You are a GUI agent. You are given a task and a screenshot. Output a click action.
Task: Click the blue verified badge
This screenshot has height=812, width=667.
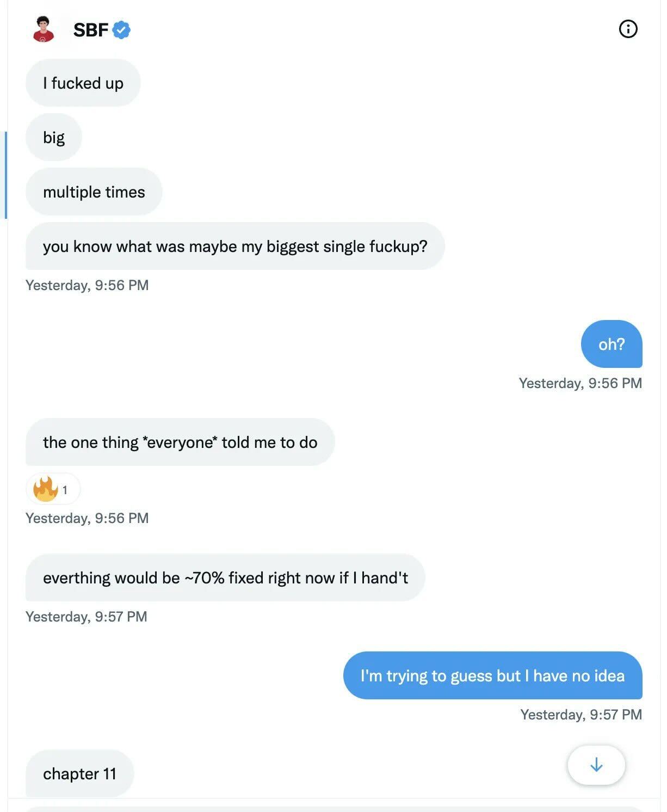[121, 30]
